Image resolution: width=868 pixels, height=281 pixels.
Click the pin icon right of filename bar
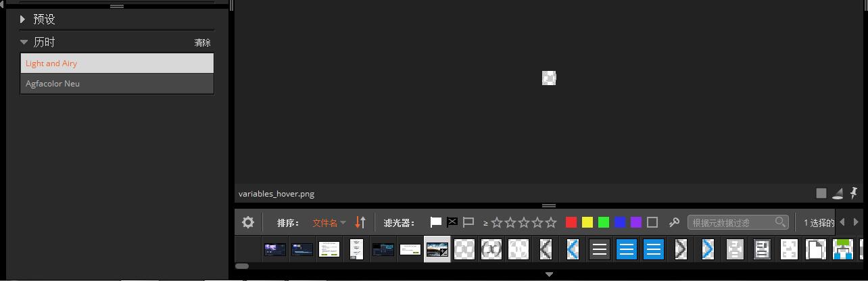pos(853,194)
